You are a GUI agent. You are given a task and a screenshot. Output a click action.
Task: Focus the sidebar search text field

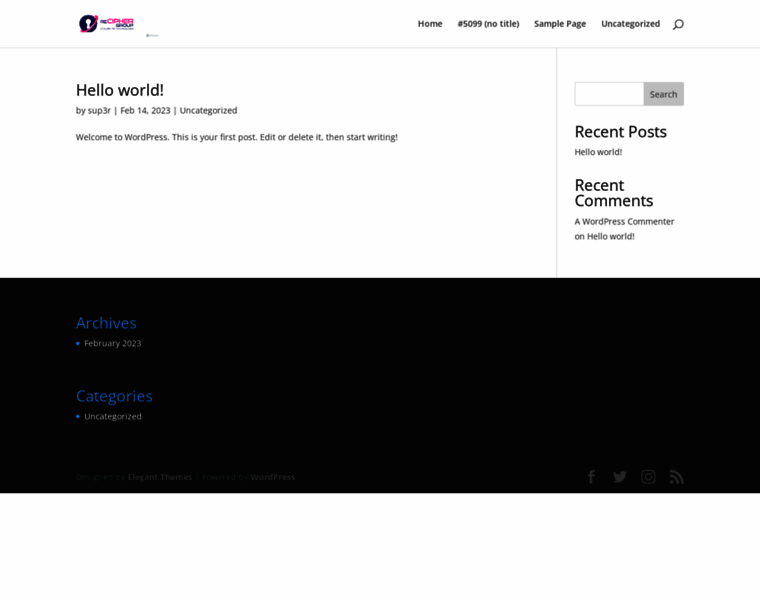click(x=609, y=94)
